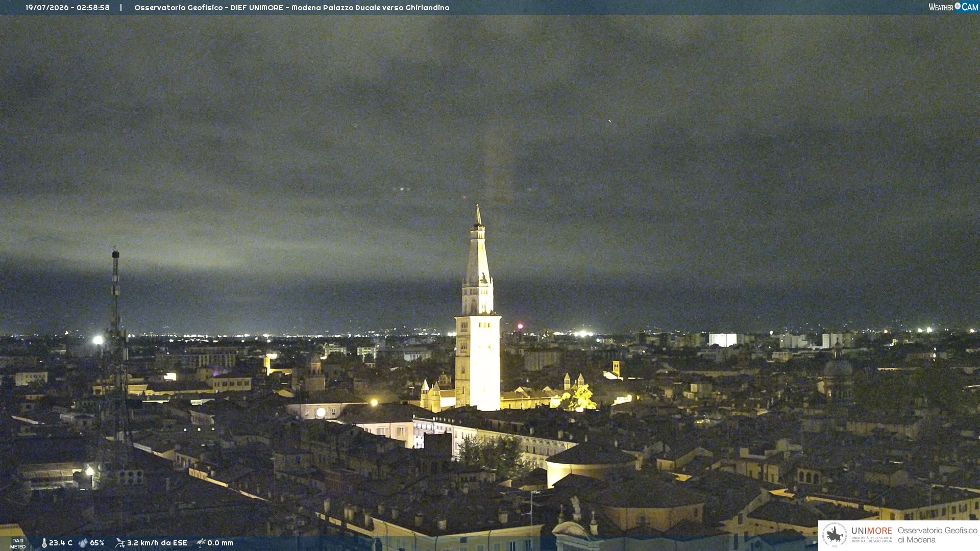Select the Osservatorio Geofisico camera title text
This screenshot has height=551, width=980.
[x=292, y=8]
